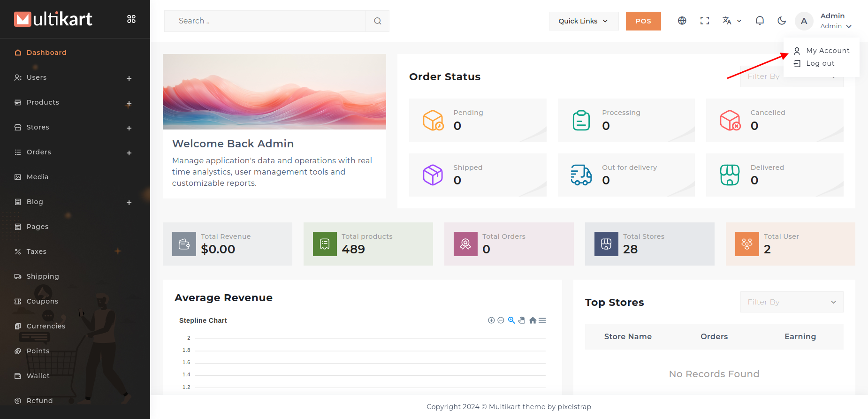
Task: Toggle fullscreen mode
Action: point(704,21)
